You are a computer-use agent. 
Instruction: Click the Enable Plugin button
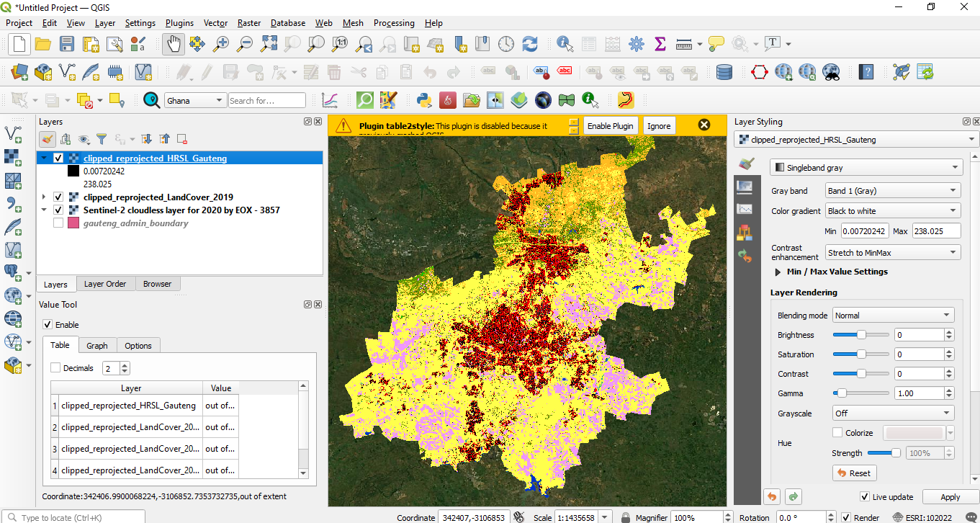(611, 125)
